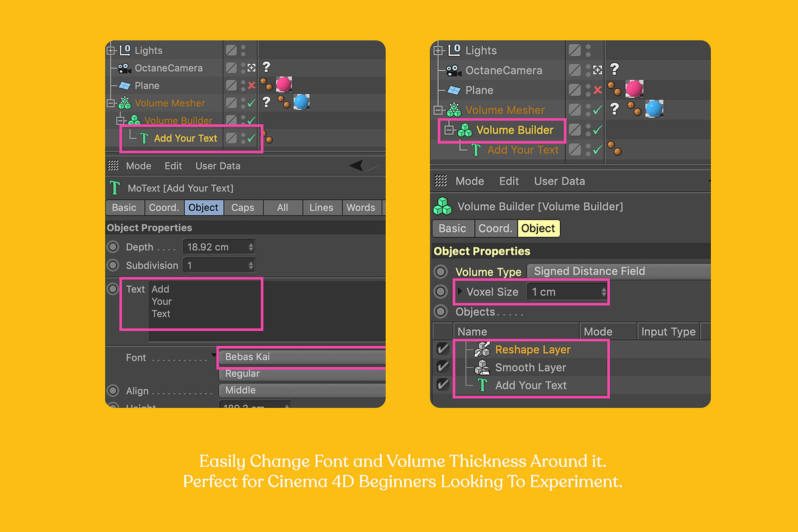Click the grid icon beside Mode, left screenshot
The image size is (798, 532).
click(x=113, y=166)
